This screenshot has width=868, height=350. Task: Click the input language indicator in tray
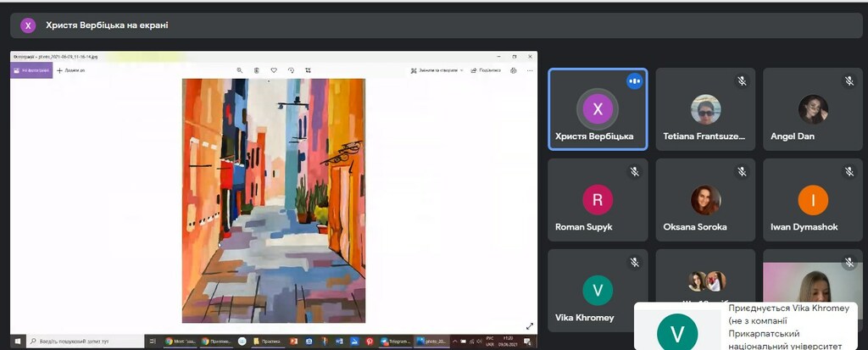[x=490, y=342]
